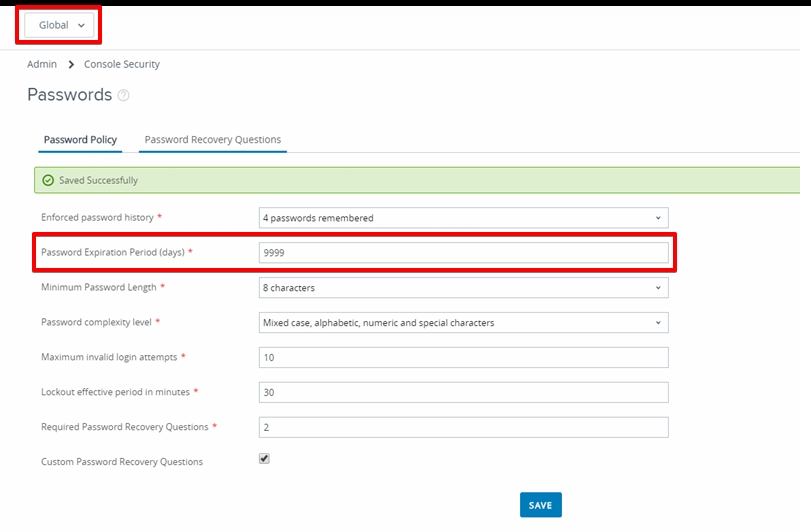Focus the Required Password Recovery Questions field

click(x=463, y=427)
